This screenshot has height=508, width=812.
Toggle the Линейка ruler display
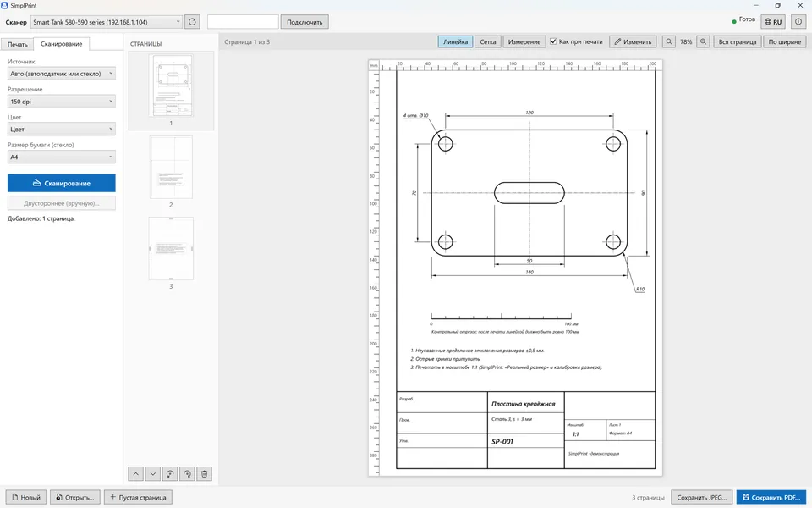[455, 41]
